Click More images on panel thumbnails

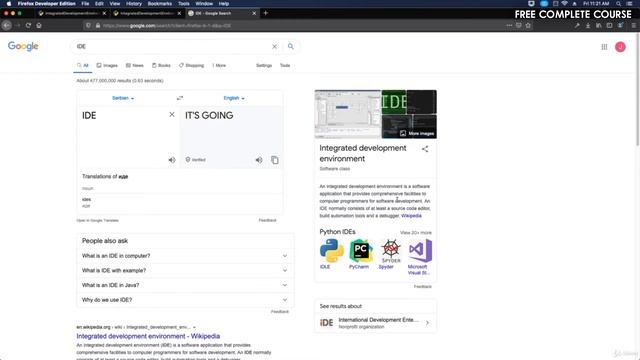pyautogui.click(x=417, y=133)
